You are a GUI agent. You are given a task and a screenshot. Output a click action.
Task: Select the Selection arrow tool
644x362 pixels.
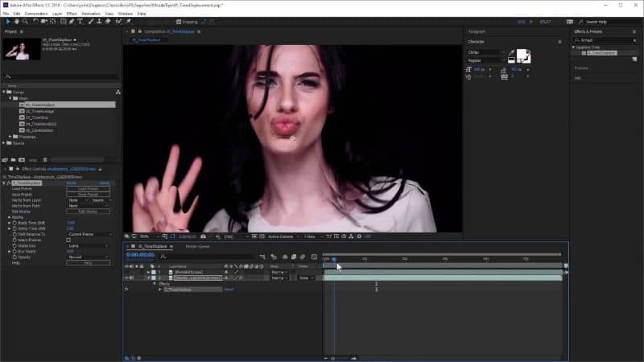(x=8, y=22)
